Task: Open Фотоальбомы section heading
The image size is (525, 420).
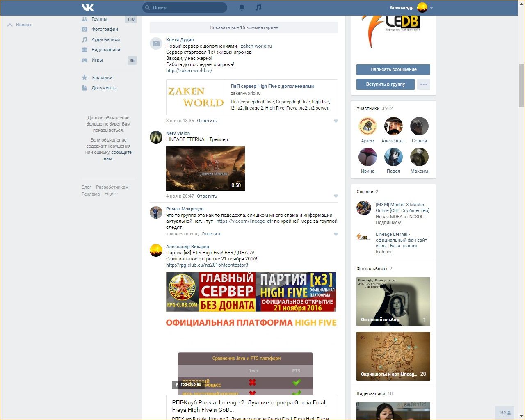Action: pos(372,269)
